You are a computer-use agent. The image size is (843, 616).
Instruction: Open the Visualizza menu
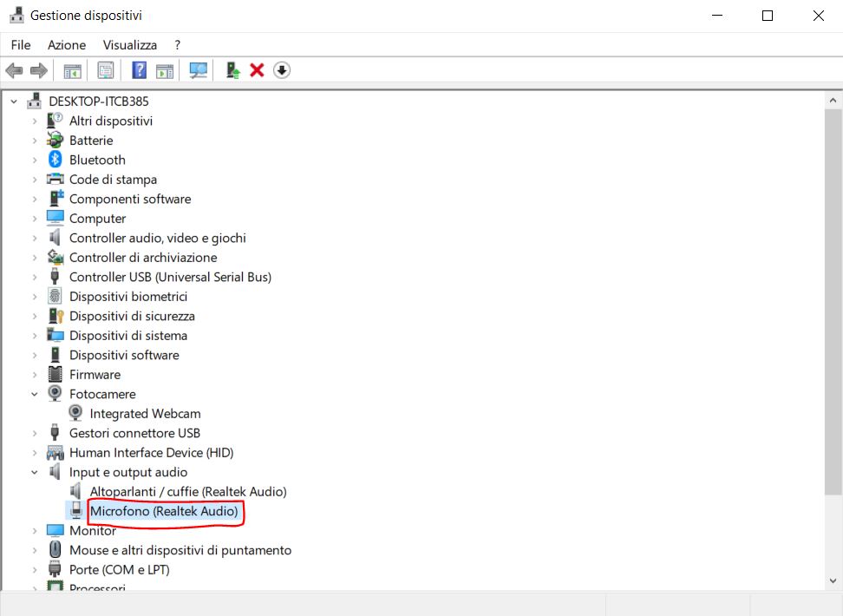coord(130,44)
